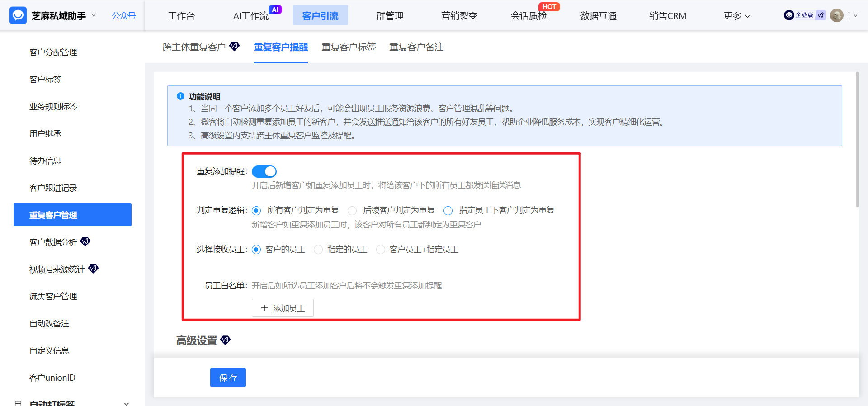Click the AI badge on AI工作流
The height and width of the screenshot is (406, 868).
[x=275, y=9]
